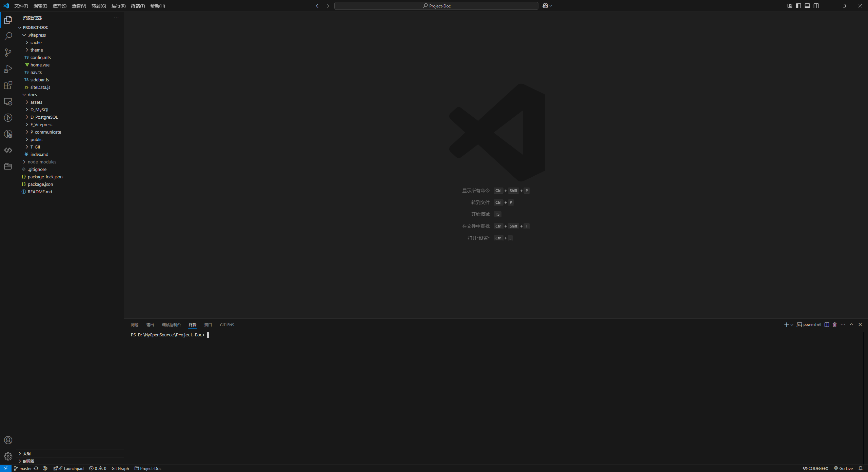Image resolution: width=868 pixels, height=472 pixels.
Task: Open the Project Manager folder icon
Action: click(8, 166)
